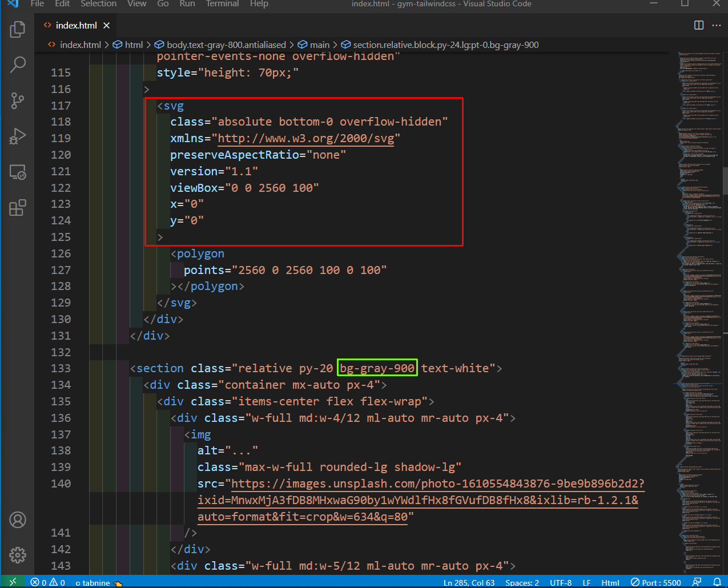Open the Selection menu
The height and width of the screenshot is (588, 728).
98,3
